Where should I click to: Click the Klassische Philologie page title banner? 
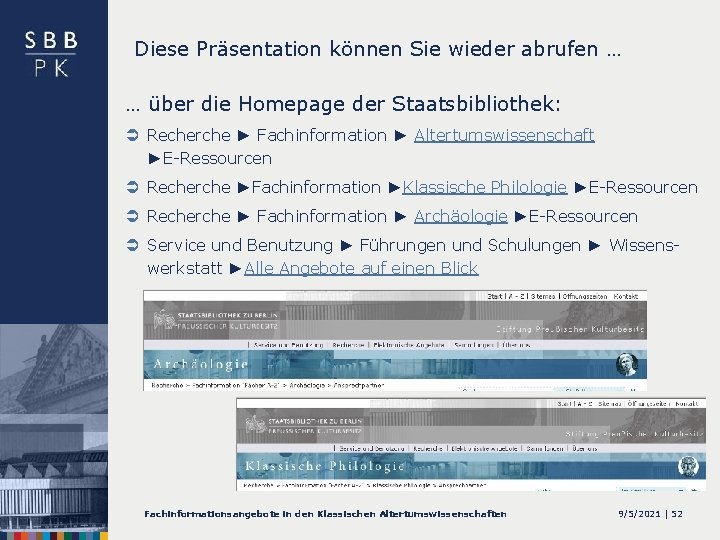click(x=471, y=467)
